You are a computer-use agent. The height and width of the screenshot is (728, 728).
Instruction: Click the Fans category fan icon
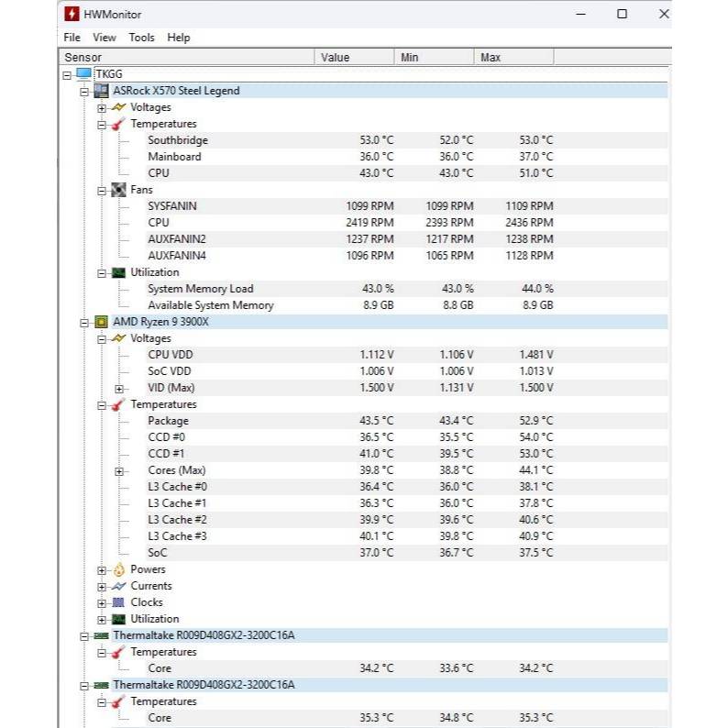(x=118, y=190)
